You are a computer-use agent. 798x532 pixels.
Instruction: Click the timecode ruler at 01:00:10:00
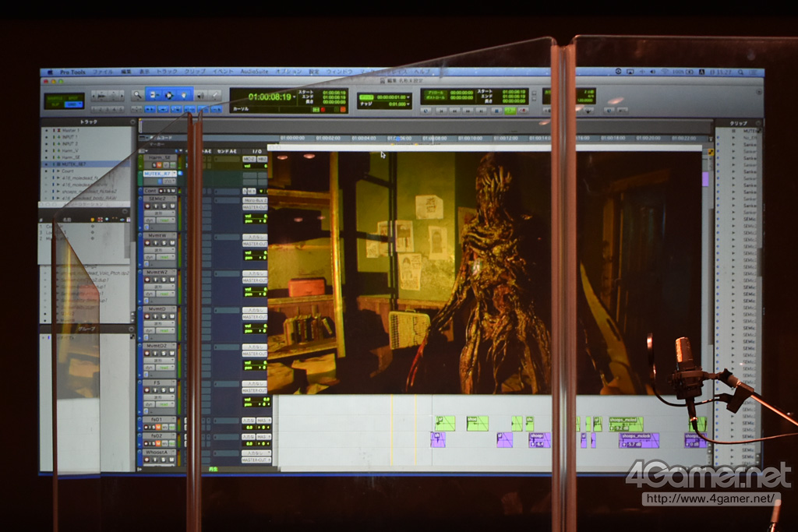click(x=470, y=139)
